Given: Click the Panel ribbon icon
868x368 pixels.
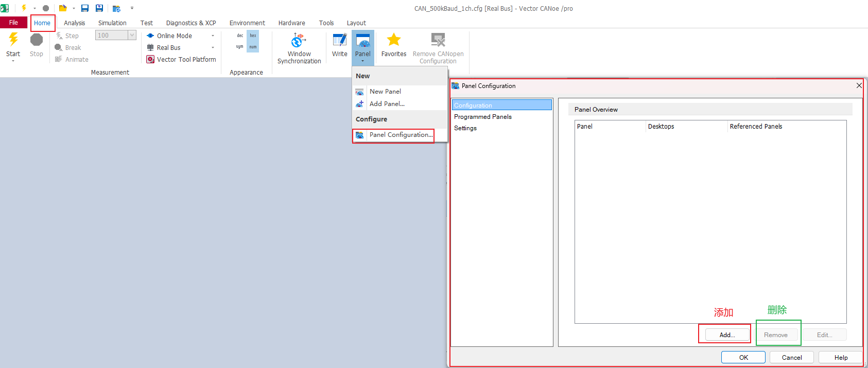Looking at the screenshot, I should coord(363,40).
